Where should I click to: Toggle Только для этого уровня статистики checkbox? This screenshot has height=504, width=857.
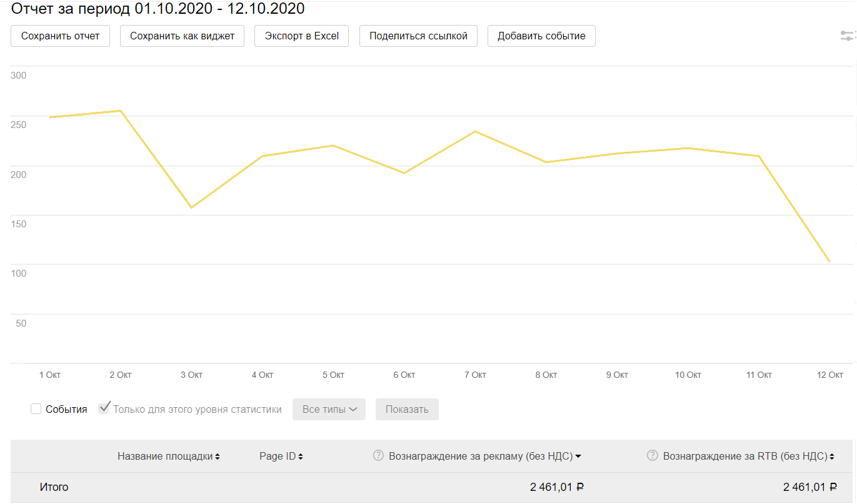coord(104,409)
